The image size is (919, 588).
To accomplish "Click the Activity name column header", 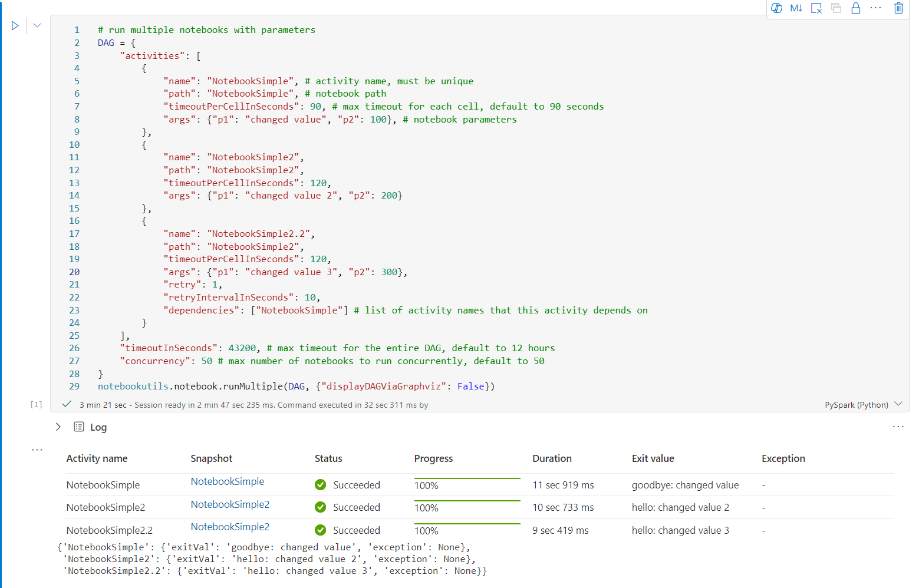I will pos(97,459).
